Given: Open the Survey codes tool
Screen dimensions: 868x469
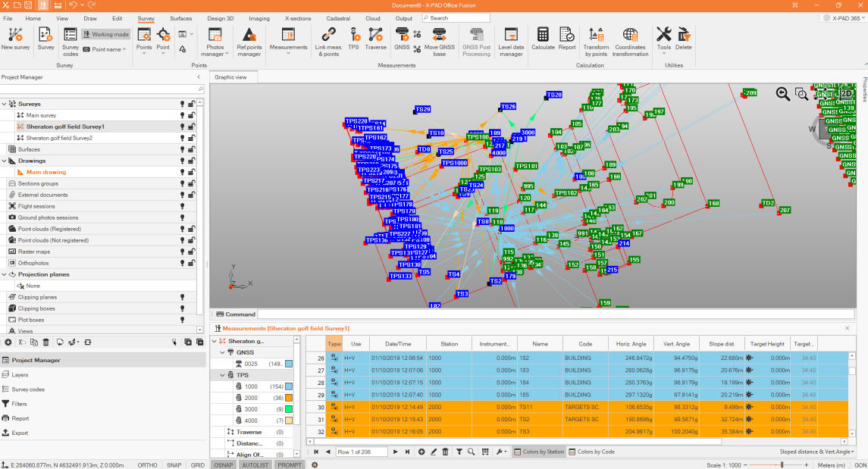Looking at the screenshot, I should [x=71, y=39].
